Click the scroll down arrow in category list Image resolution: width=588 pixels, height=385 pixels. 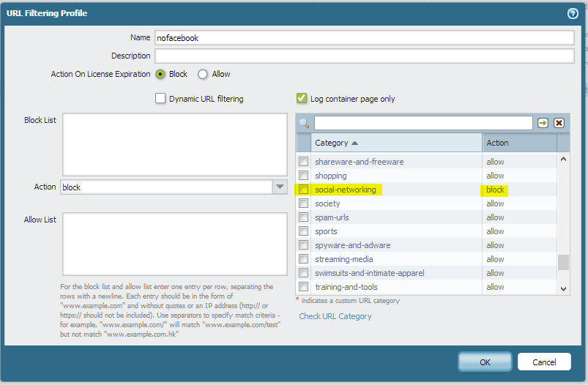(563, 288)
